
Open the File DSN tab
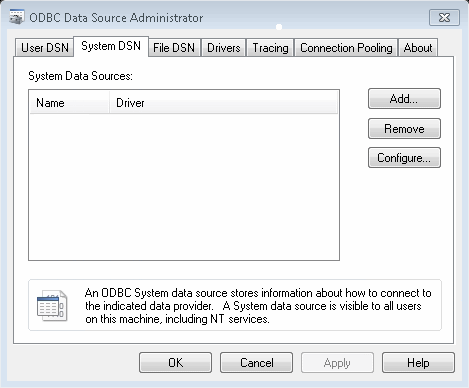click(x=174, y=48)
